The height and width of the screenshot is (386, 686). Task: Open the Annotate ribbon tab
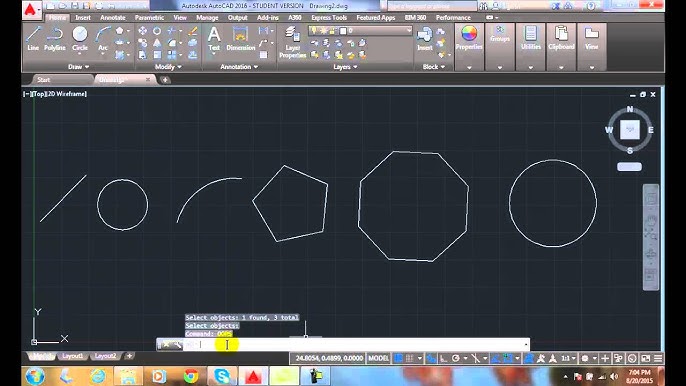click(112, 18)
